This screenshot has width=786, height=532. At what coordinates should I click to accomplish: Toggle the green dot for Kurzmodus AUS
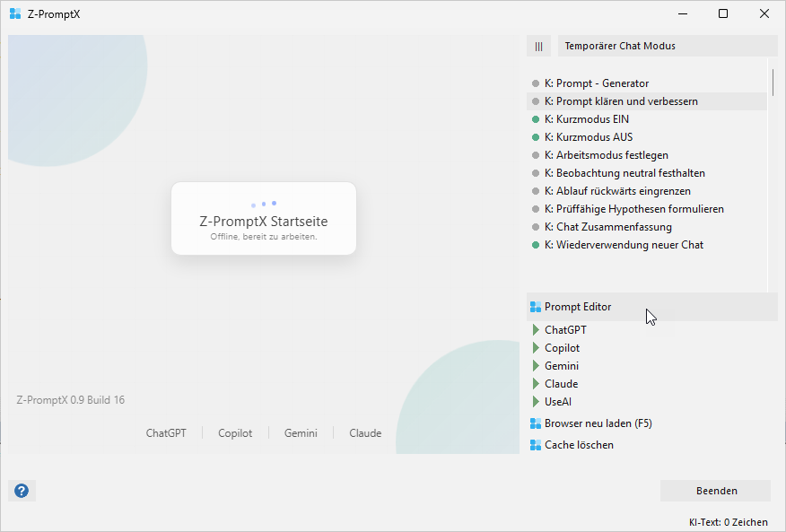536,137
